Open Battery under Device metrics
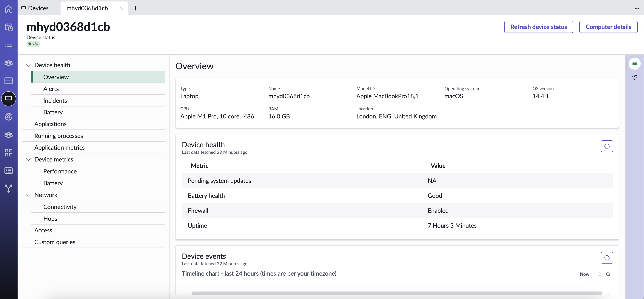Screen dimensions: 644x299 pos(98,183)
